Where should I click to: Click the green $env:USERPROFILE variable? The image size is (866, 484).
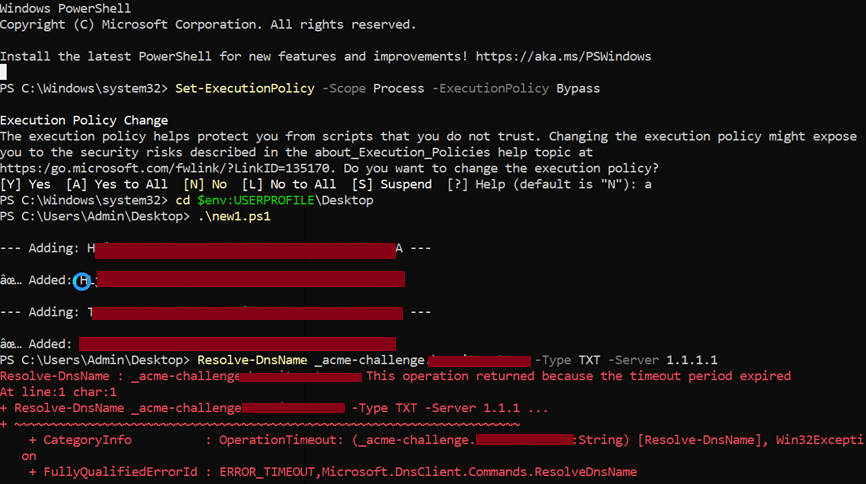click(257, 200)
